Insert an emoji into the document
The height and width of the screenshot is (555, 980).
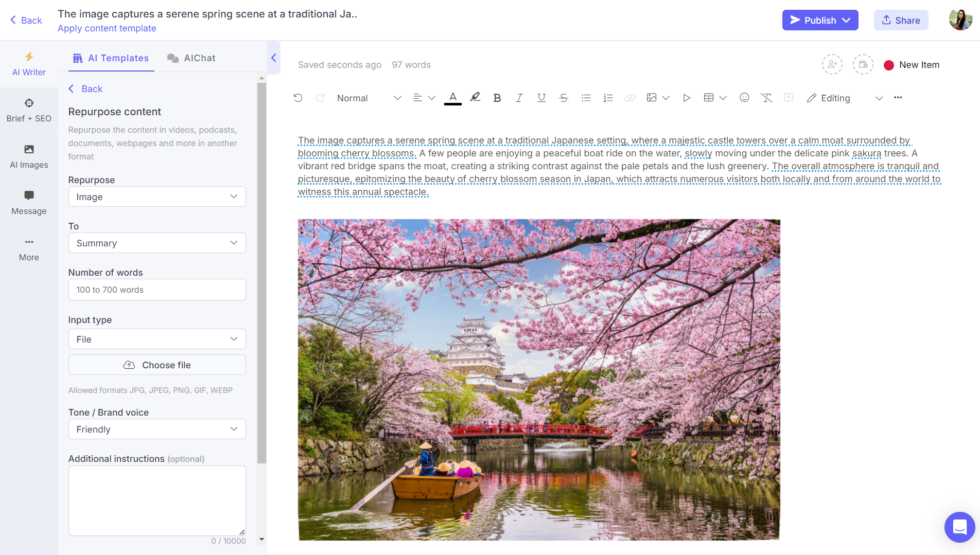744,97
